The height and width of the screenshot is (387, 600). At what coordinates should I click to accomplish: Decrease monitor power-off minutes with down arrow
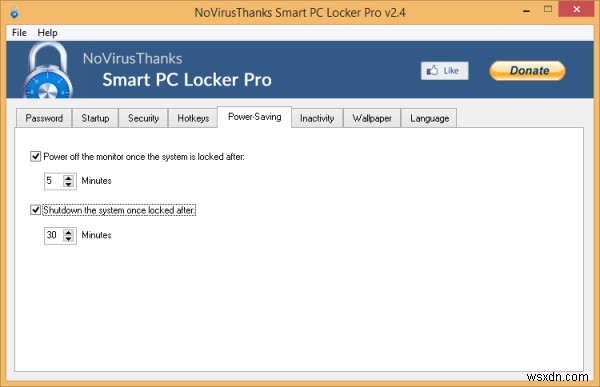68,185
